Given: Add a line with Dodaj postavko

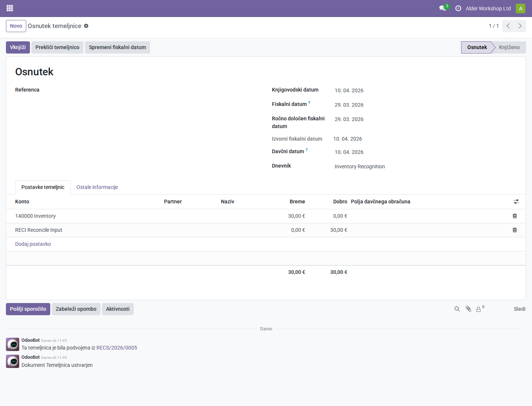Looking at the screenshot, I should (x=33, y=244).
